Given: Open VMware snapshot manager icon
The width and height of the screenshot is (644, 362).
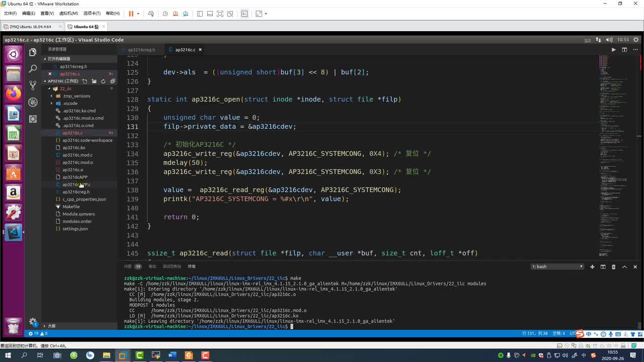Looking at the screenshot, I should (186, 14).
